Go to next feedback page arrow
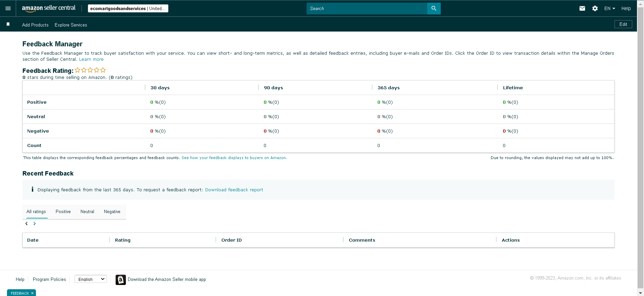This screenshot has height=296, width=644. click(34, 224)
